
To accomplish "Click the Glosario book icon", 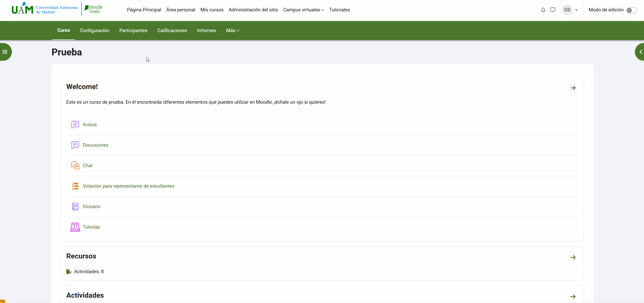I will coord(75,206).
